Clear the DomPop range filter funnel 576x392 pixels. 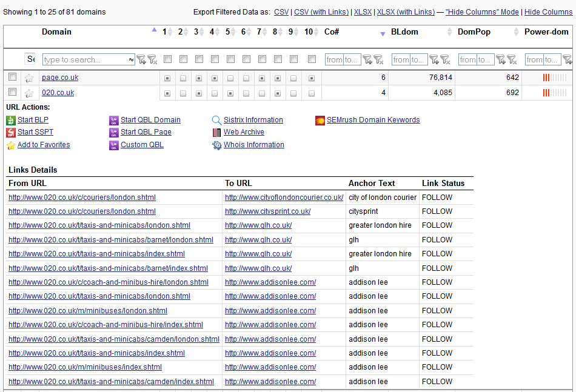512,59
